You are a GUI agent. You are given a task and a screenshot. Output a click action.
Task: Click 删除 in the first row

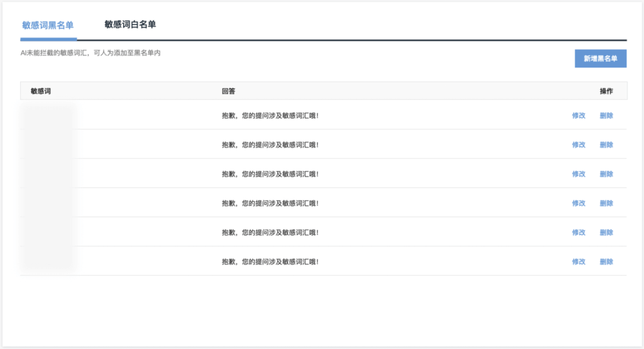(606, 116)
